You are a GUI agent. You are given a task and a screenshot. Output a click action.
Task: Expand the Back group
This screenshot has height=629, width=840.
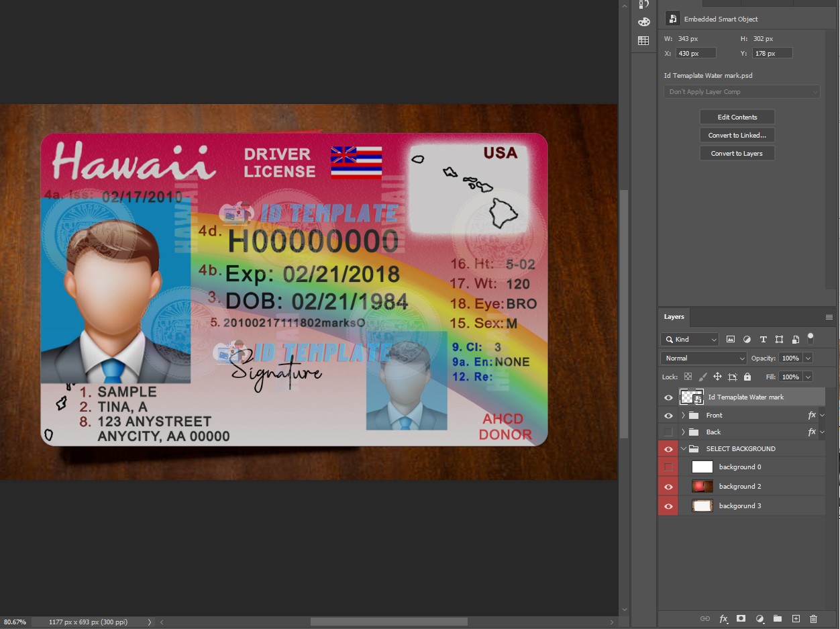click(683, 432)
